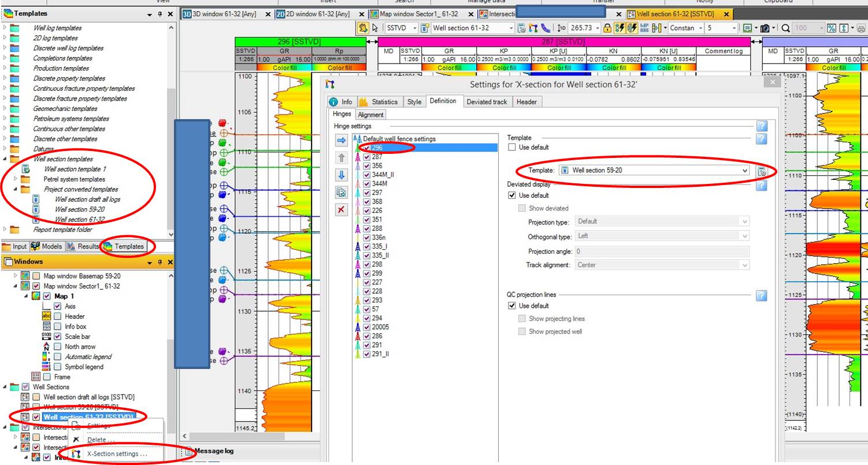868x465 pixels.
Task: Uncheck well 287 in the hinge list
Action: (366, 157)
